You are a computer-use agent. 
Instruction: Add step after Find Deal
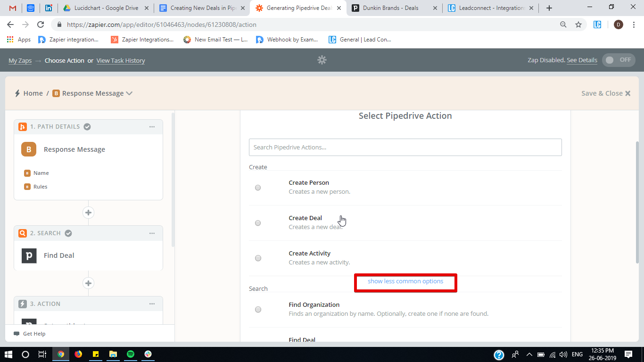pyautogui.click(x=88, y=283)
